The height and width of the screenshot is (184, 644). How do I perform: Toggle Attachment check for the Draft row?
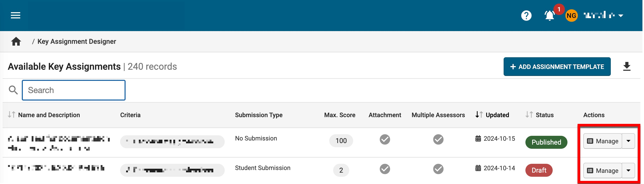(x=385, y=169)
